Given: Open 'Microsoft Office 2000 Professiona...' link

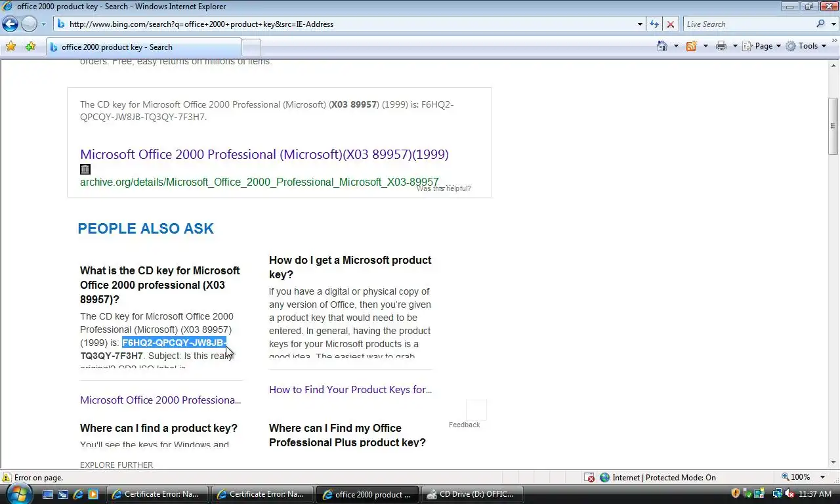Looking at the screenshot, I should pyautogui.click(x=161, y=400).
